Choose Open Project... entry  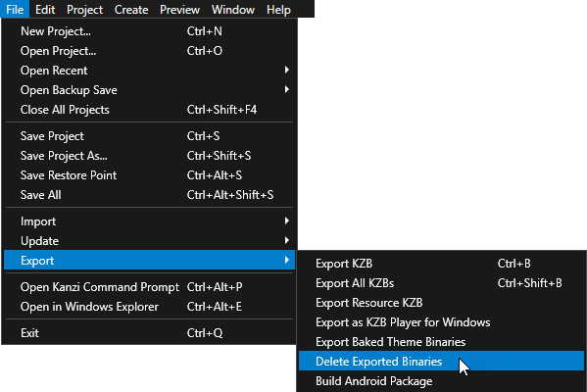[149, 51]
